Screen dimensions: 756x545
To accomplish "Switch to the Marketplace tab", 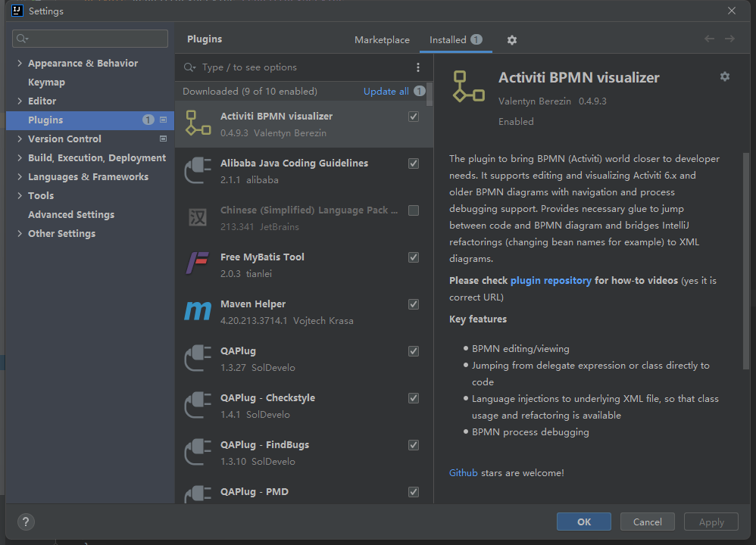I will pyautogui.click(x=382, y=40).
